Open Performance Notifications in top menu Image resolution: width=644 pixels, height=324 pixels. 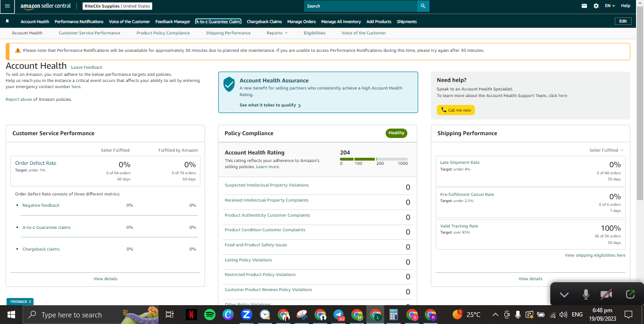click(x=79, y=22)
